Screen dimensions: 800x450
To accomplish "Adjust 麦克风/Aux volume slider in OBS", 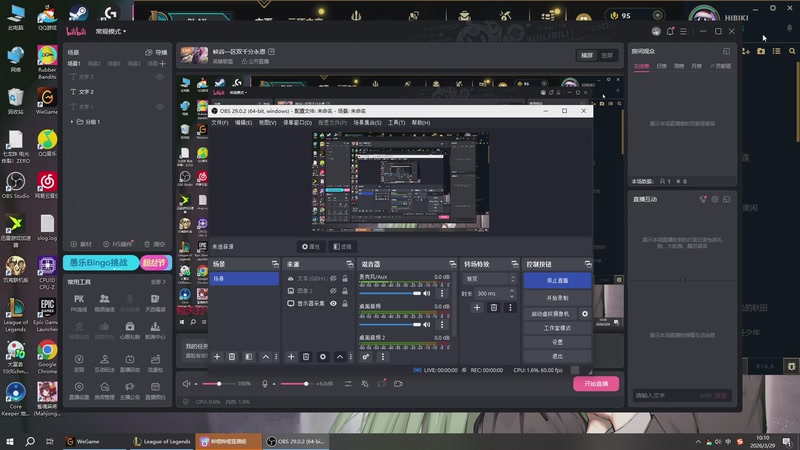I will (390, 293).
